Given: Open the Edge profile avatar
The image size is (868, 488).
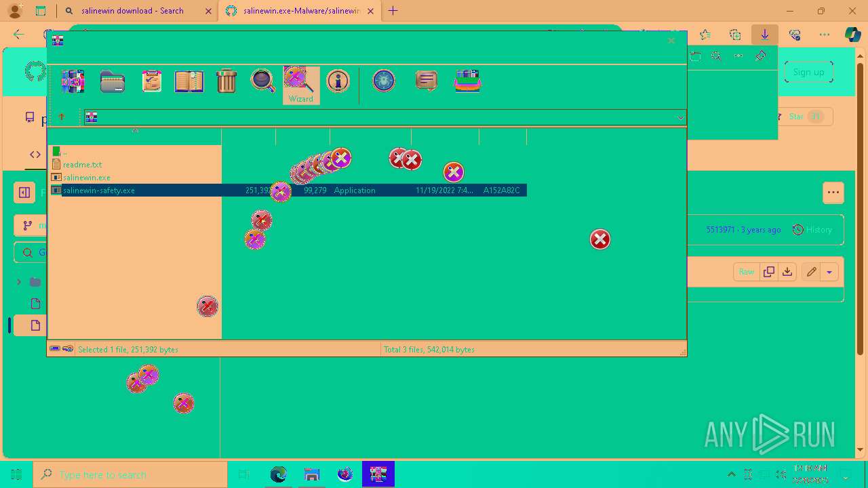Looking at the screenshot, I should pyautogui.click(x=15, y=11).
